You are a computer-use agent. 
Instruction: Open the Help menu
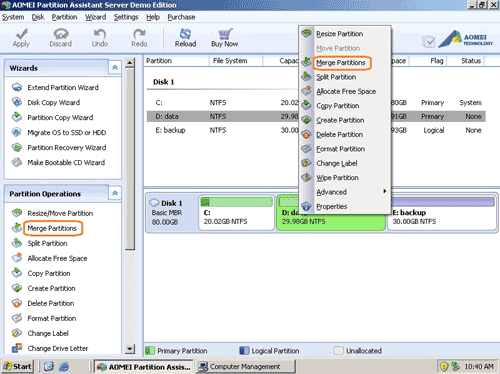coord(153,17)
